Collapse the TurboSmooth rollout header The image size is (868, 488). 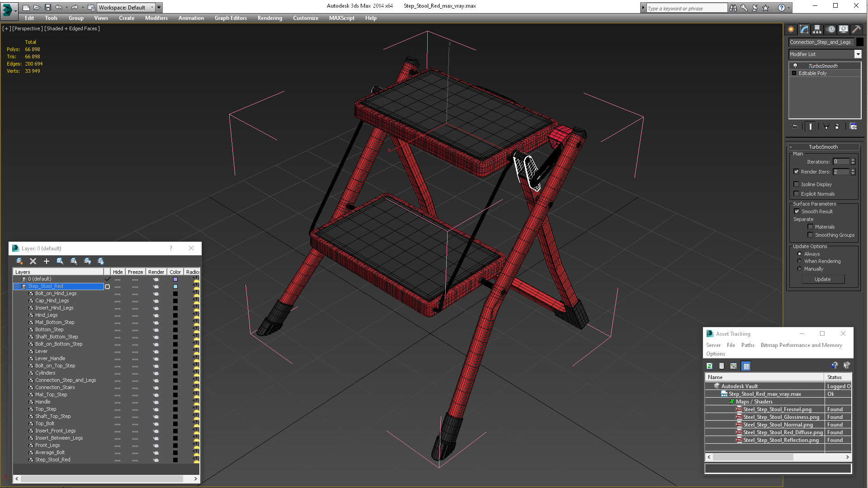(823, 147)
